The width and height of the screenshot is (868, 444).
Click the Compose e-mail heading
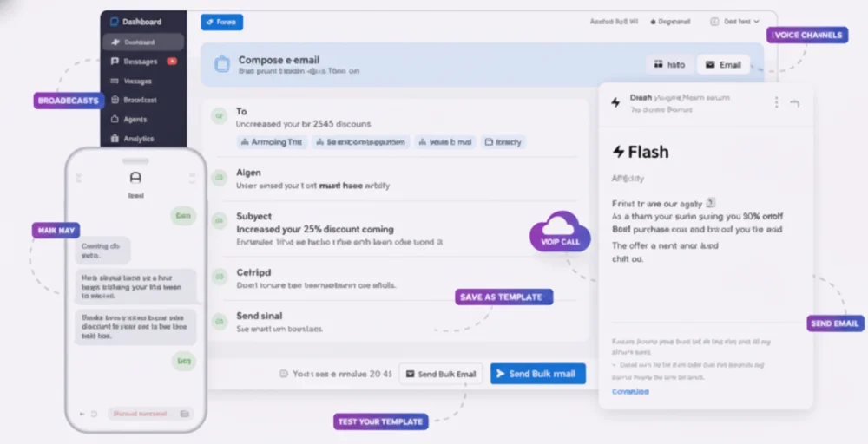[x=279, y=60]
